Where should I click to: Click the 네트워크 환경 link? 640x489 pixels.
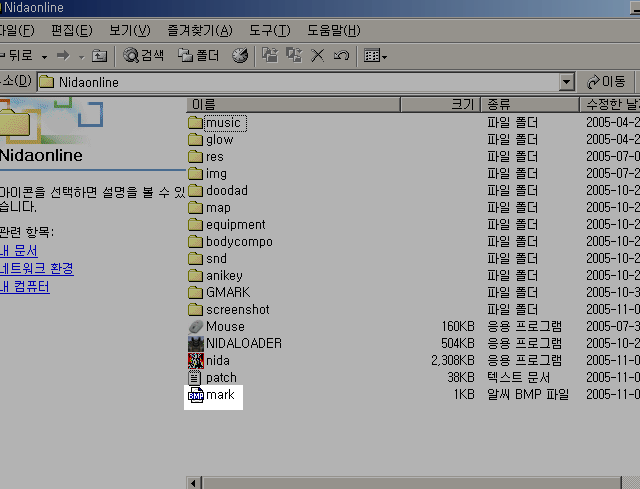pos(37,269)
